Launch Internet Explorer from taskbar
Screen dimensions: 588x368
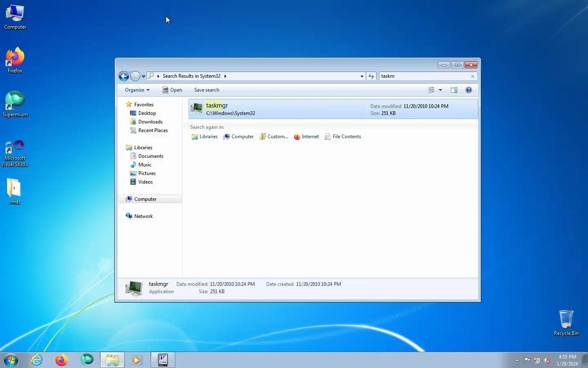(37, 360)
